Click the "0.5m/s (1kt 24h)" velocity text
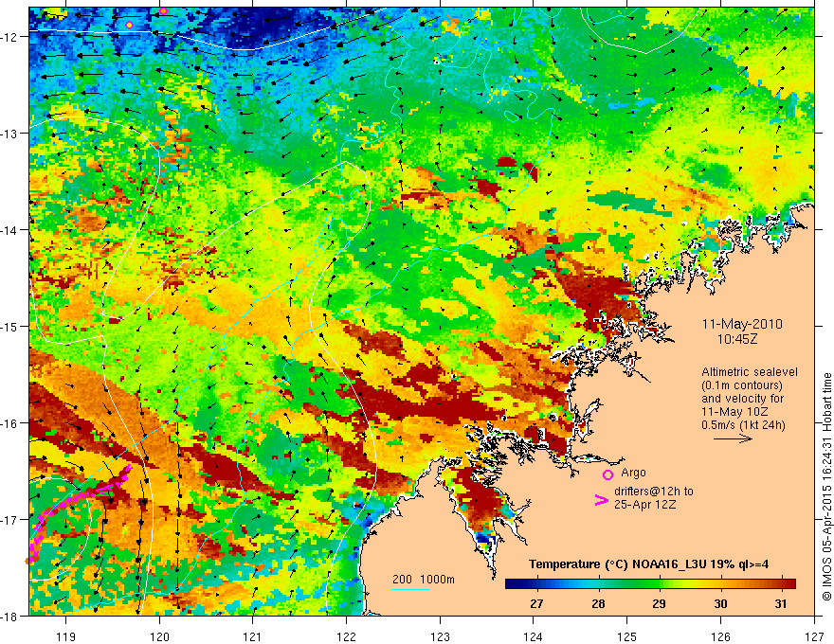Screen dimensions: 834x644 click(744, 425)
